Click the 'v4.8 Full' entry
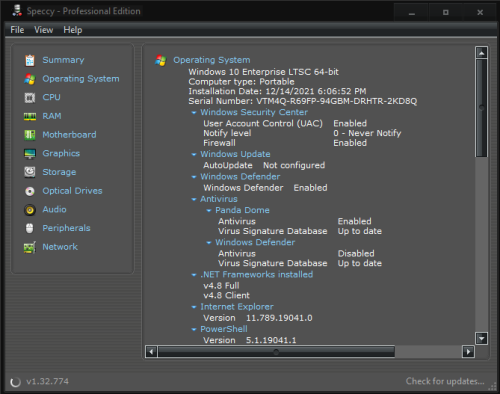500x394 pixels. pyautogui.click(x=221, y=286)
